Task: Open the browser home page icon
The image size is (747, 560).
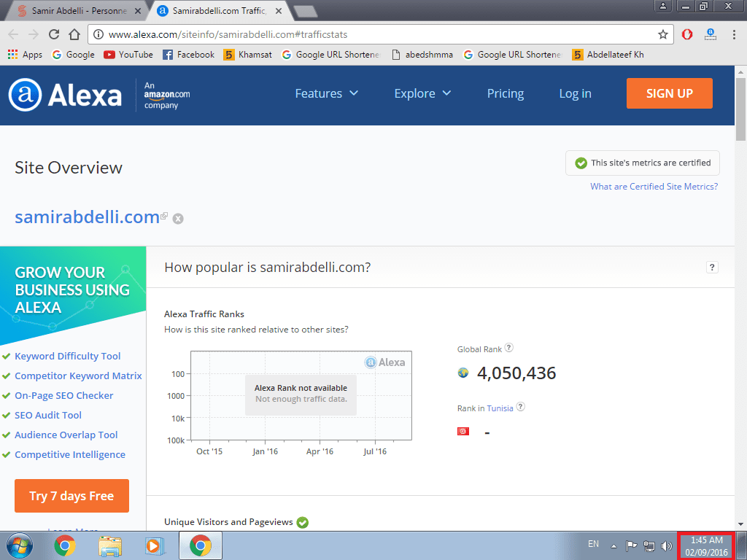Action: (74, 34)
